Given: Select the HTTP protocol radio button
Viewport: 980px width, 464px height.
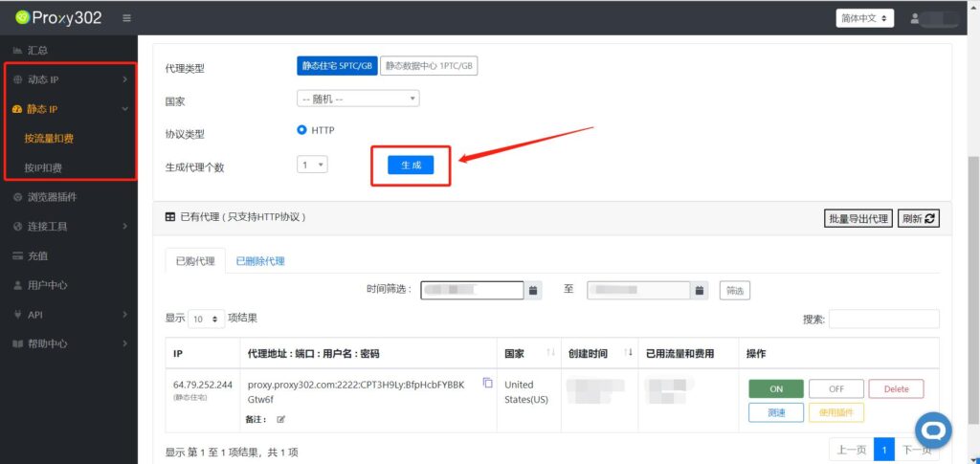Looking at the screenshot, I should coord(301,130).
